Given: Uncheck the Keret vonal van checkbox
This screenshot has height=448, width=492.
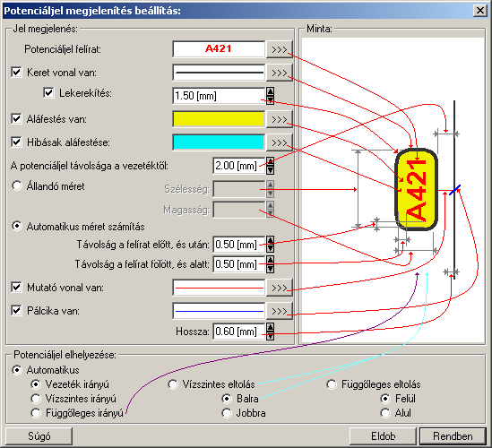Looking at the screenshot, I should coord(16,73).
